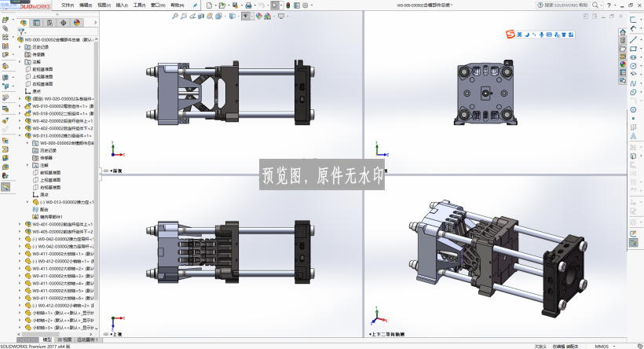Open the MMGS unit system dropdown in status bar
This screenshot has width=644, height=349.
point(615,347)
